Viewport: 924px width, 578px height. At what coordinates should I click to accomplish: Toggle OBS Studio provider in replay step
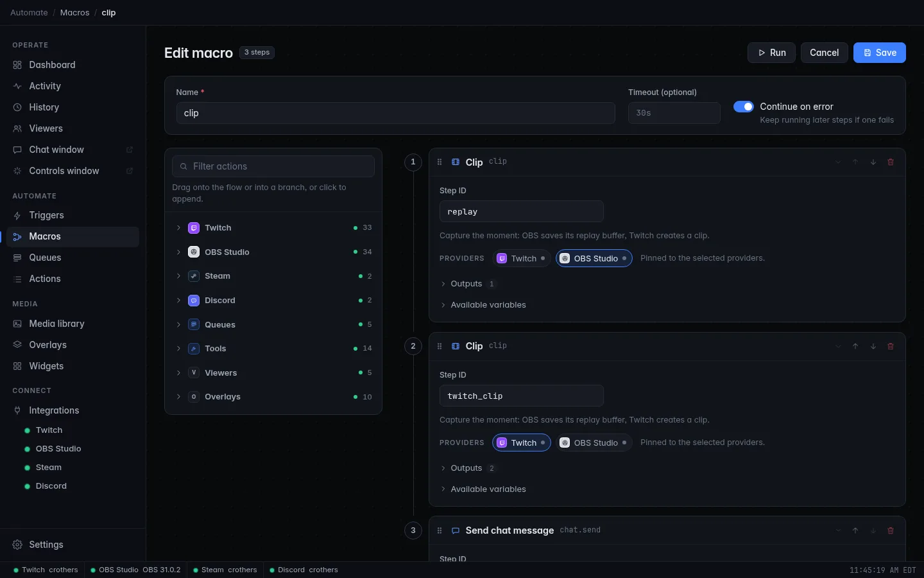point(594,258)
